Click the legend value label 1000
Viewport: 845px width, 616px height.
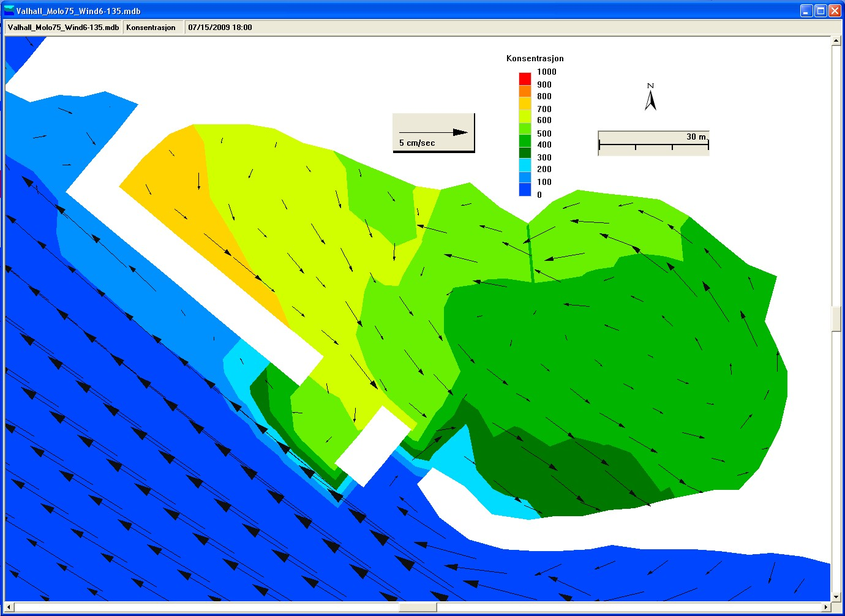click(x=547, y=72)
